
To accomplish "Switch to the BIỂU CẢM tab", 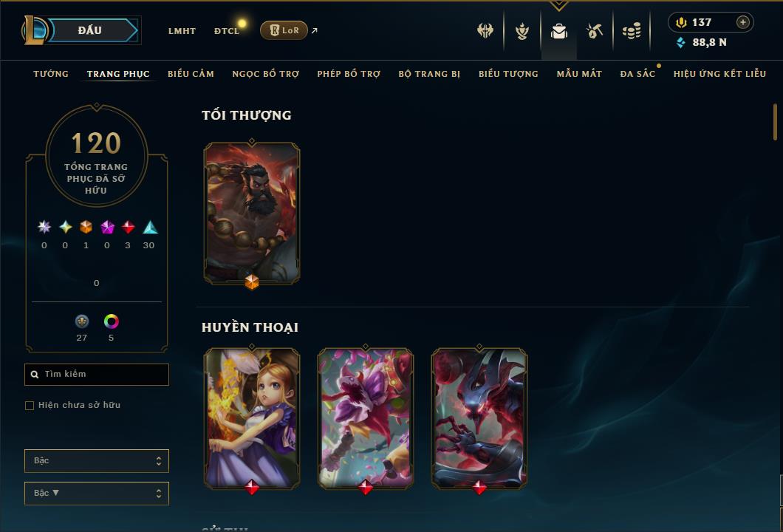I will 191,74.
